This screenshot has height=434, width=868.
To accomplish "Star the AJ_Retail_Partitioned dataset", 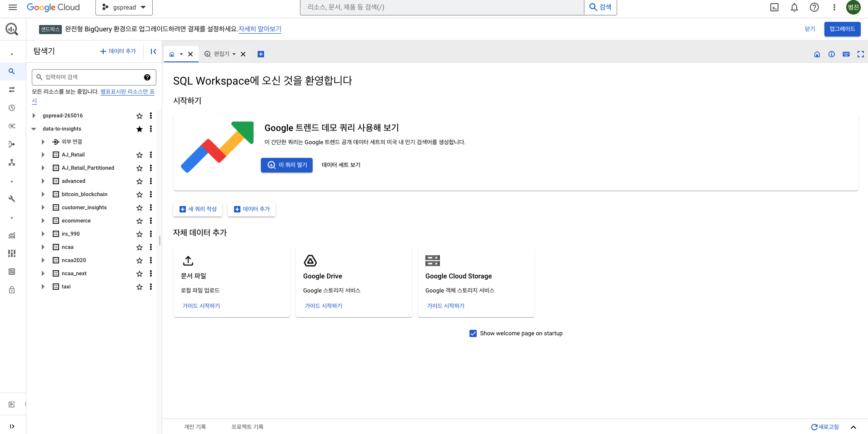I will [x=140, y=168].
